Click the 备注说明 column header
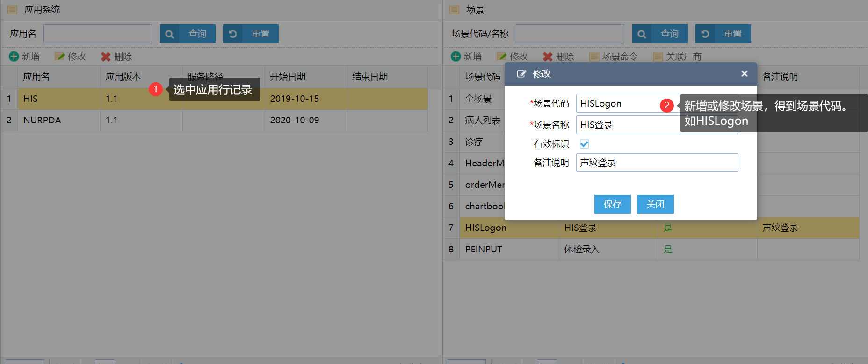Image resolution: width=868 pixels, height=364 pixels. pyautogui.click(x=808, y=77)
